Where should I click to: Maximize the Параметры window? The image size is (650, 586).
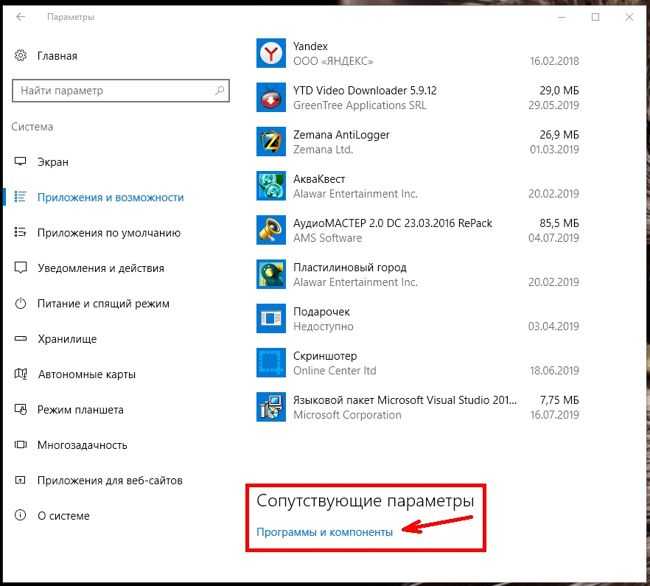595,17
